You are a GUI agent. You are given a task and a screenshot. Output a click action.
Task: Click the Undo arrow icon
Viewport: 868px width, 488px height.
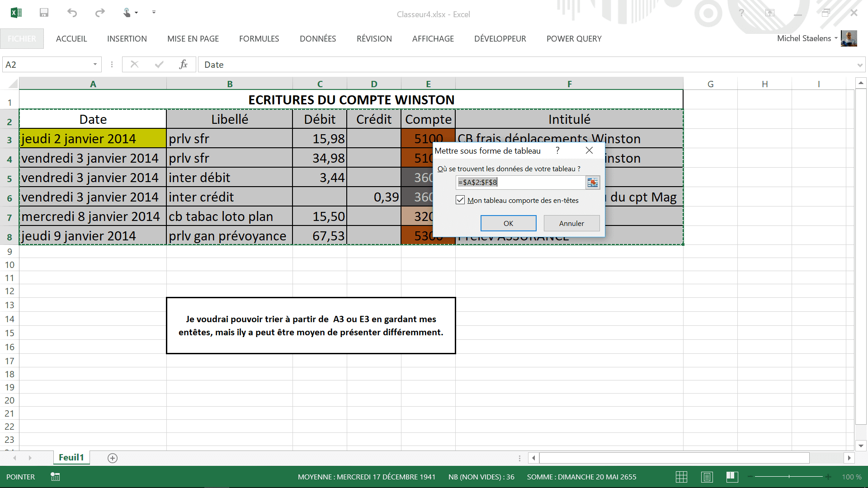(x=72, y=13)
